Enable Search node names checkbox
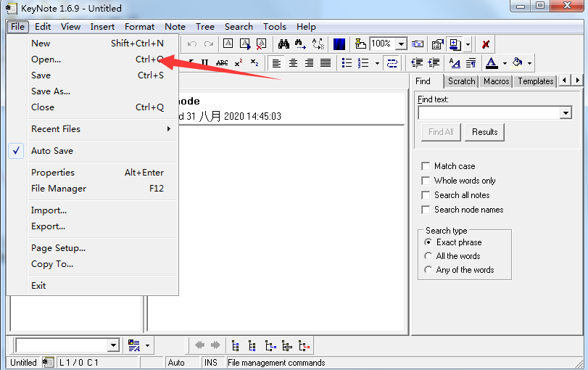 coord(426,210)
